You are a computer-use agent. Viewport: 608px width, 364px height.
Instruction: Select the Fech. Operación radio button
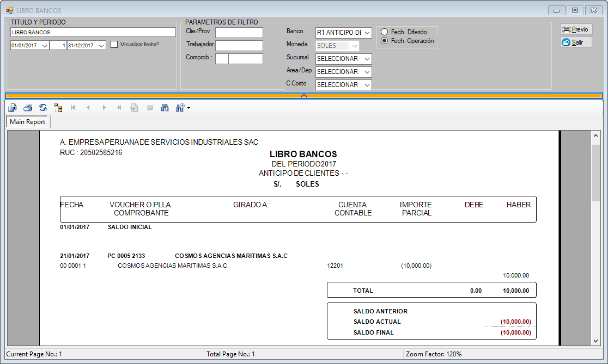384,41
